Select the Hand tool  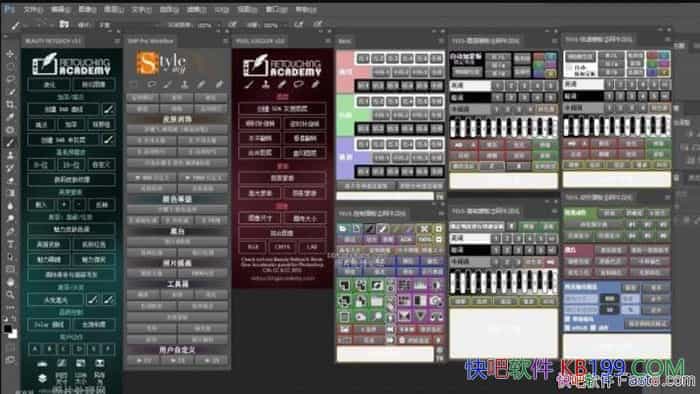pyautogui.click(x=10, y=282)
